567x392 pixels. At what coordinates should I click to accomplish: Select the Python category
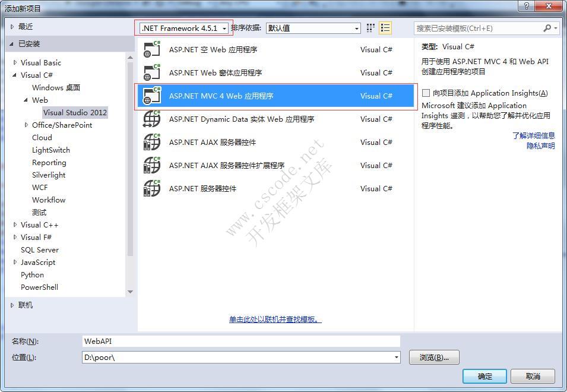[32, 275]
